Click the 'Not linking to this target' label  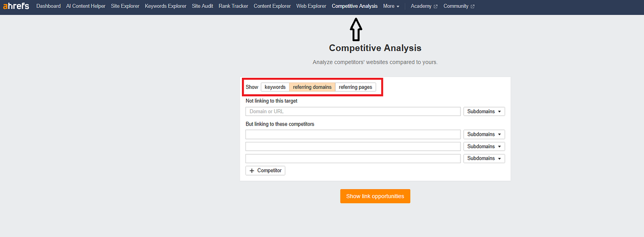(272, 101)
